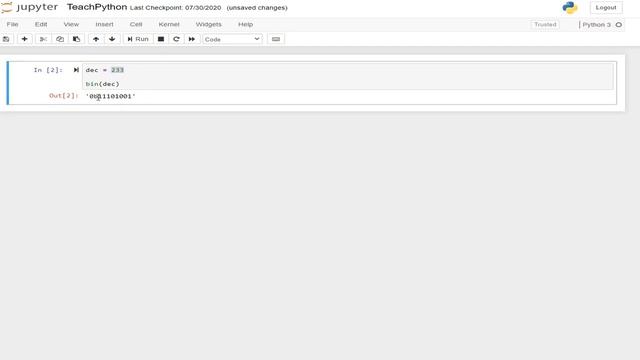The height and width of the screenshot is (360, 640).
Task: Move selected cell up with the arrow
Action: 96,39
